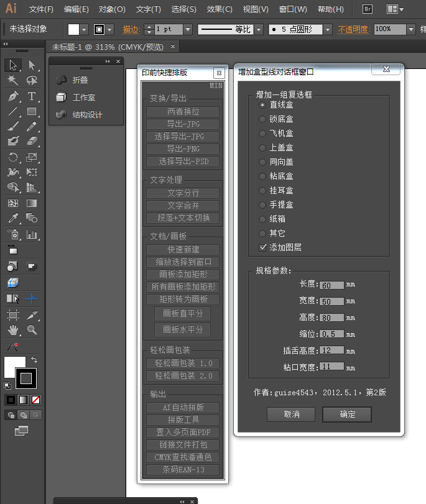Select the Type tool
426x504 pixels.
click(32, 96)
